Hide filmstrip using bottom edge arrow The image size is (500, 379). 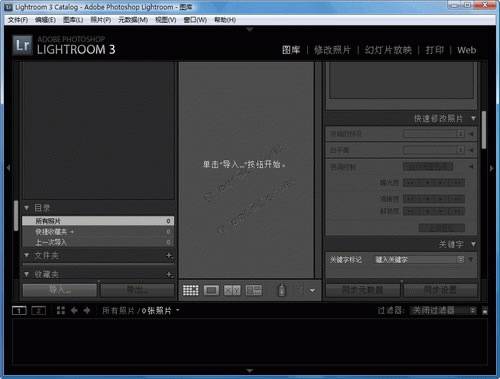pos(250,371)
